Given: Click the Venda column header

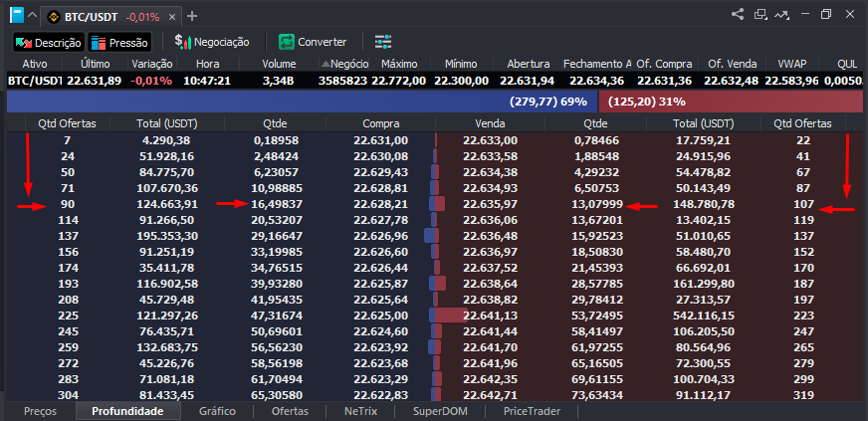Looking at the screenshot, I should (490, 123).
